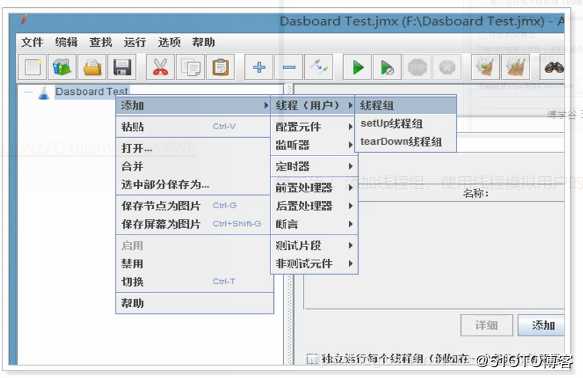Expand the 监听器 submenu

click(x=314, y=145)
